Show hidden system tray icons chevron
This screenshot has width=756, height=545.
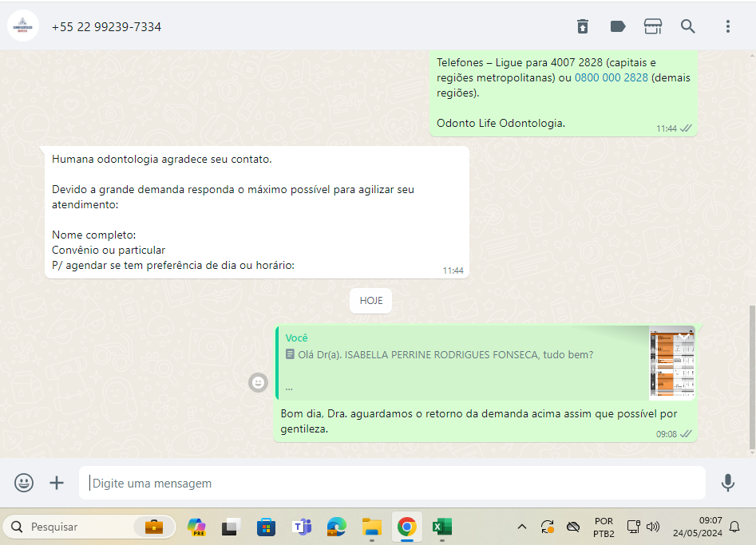pyautogui.click(x=522, y=527)
